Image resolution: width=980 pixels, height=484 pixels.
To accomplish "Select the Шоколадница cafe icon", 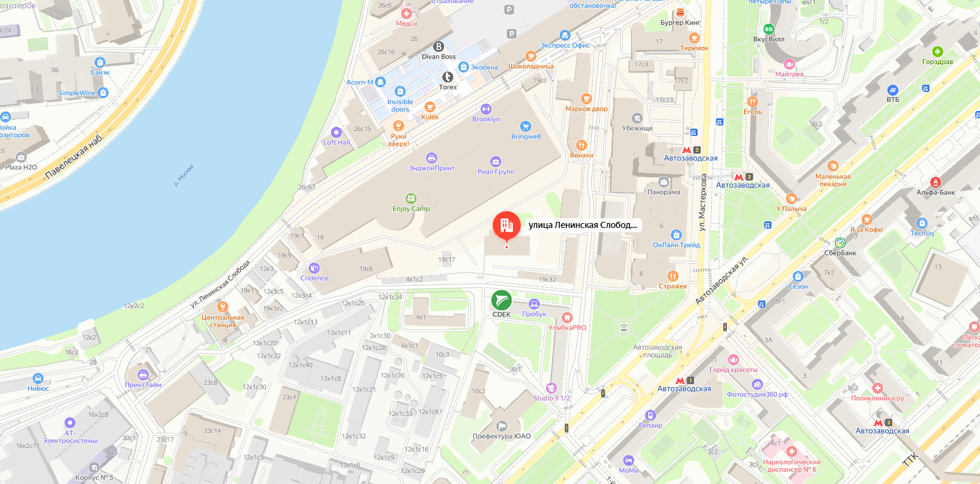I will point(531,56).
